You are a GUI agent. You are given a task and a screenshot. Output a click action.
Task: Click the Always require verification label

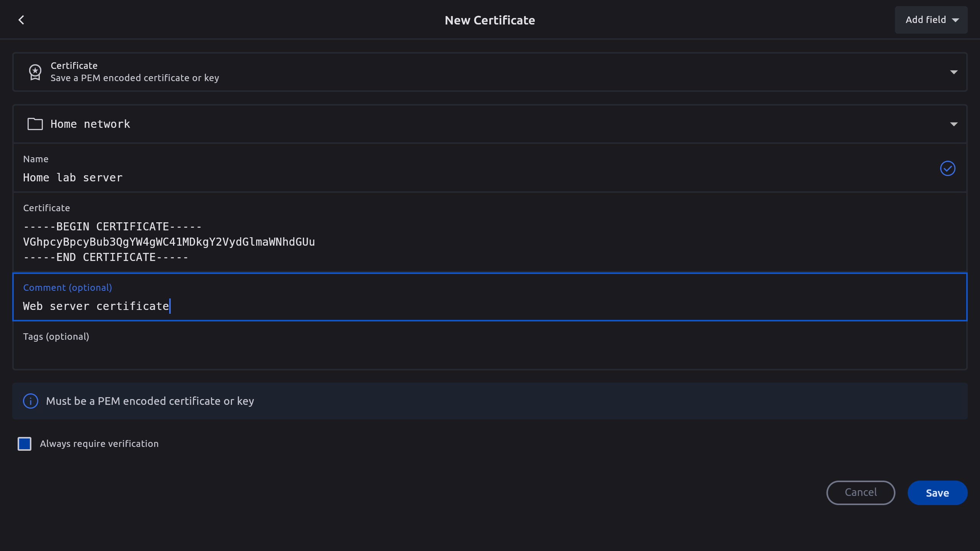click(x=99, y=444)
